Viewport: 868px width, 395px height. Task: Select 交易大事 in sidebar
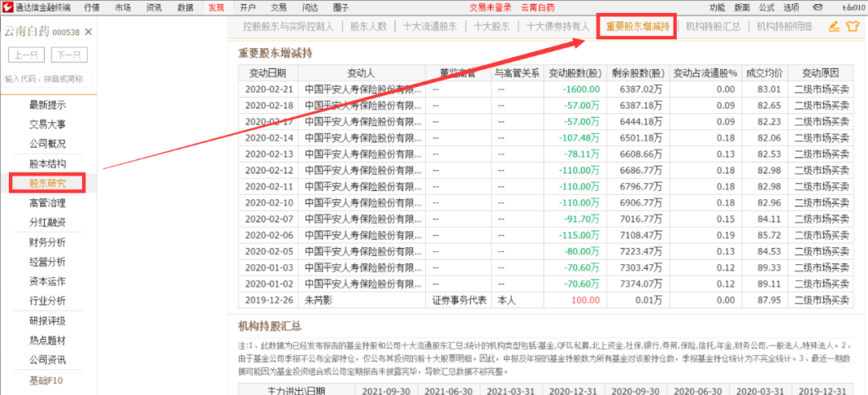click(x=47, y=124)
